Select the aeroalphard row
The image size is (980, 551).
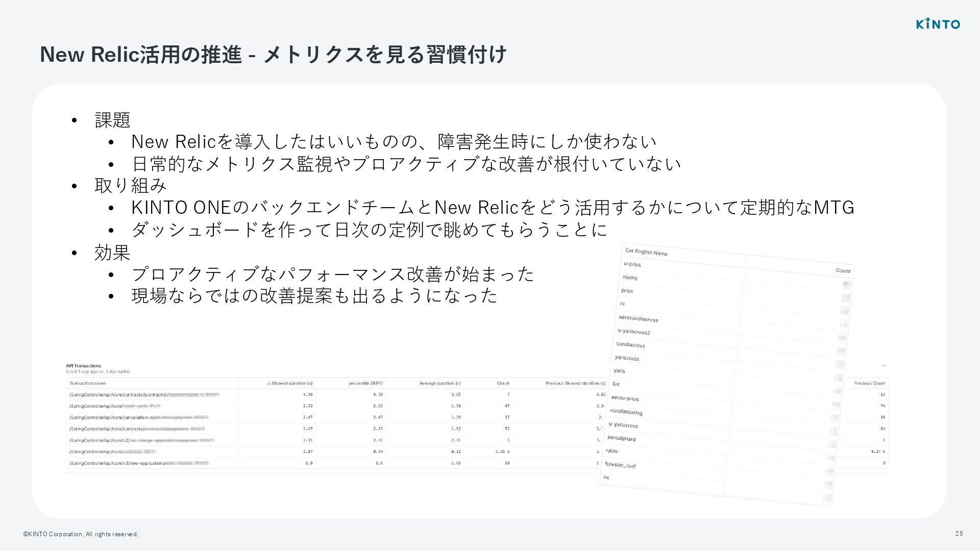click(x=720, y=448)
